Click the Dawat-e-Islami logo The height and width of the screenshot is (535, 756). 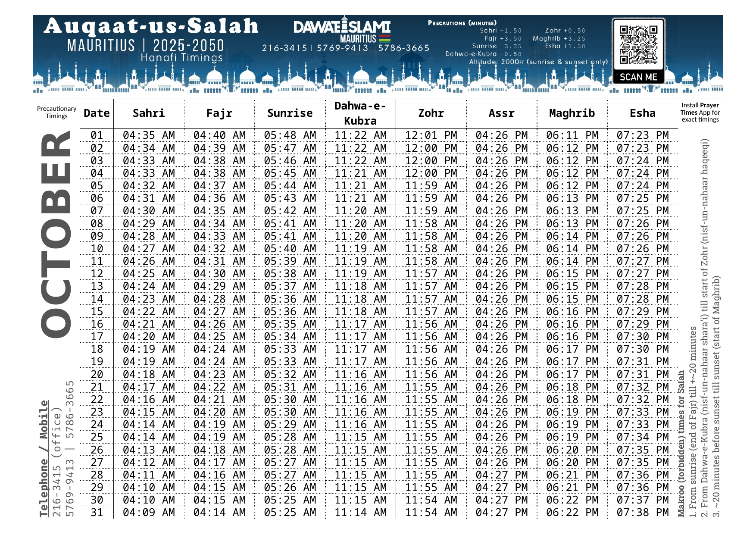pos(342,27)
